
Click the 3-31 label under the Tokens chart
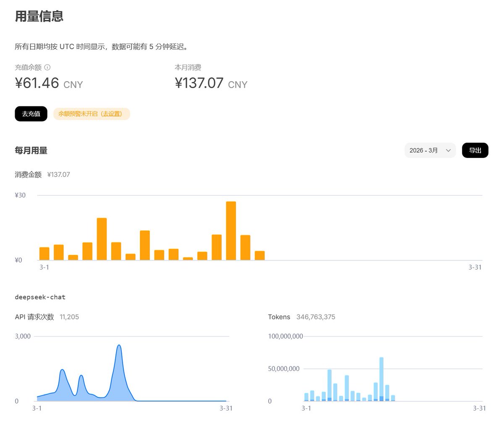(479, 408)
